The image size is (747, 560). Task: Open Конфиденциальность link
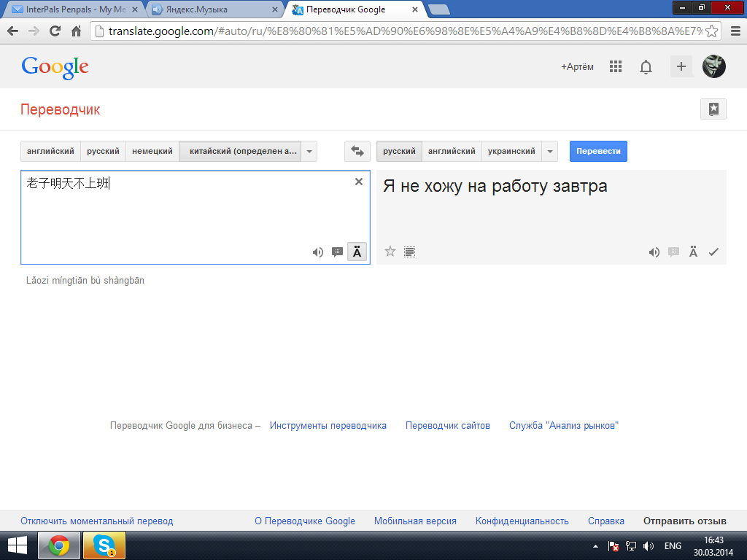point(522,521)
